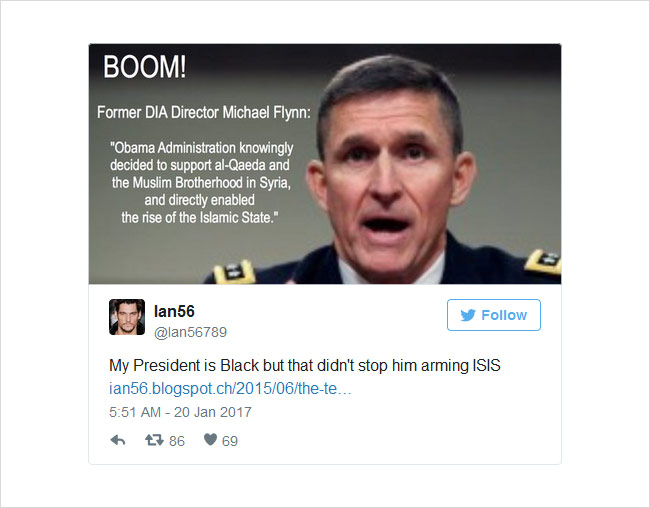Click the BOOM! headline in the image
The height and width of the screenshot is (508, 650).
click(x=145, y=67)
